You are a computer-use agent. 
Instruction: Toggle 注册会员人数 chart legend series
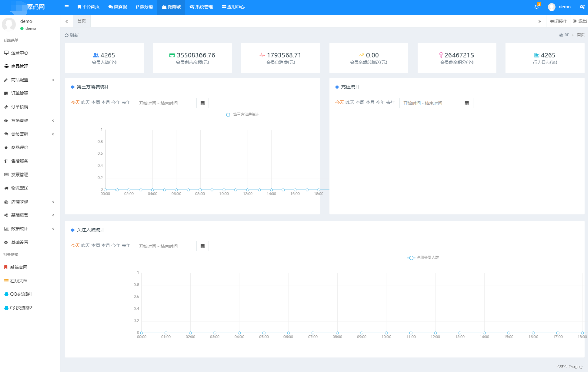(423, 258)
